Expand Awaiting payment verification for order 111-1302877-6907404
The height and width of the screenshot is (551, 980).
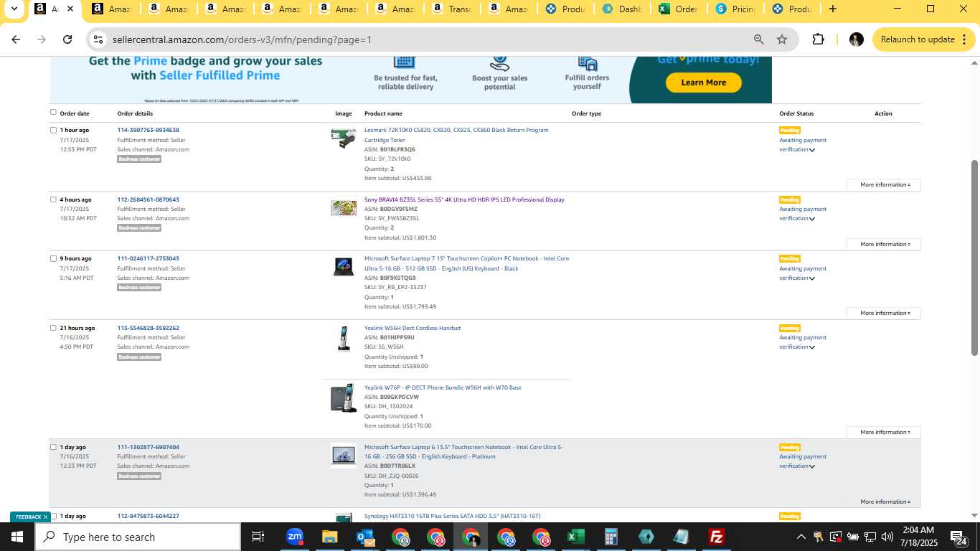pos(812,466)
